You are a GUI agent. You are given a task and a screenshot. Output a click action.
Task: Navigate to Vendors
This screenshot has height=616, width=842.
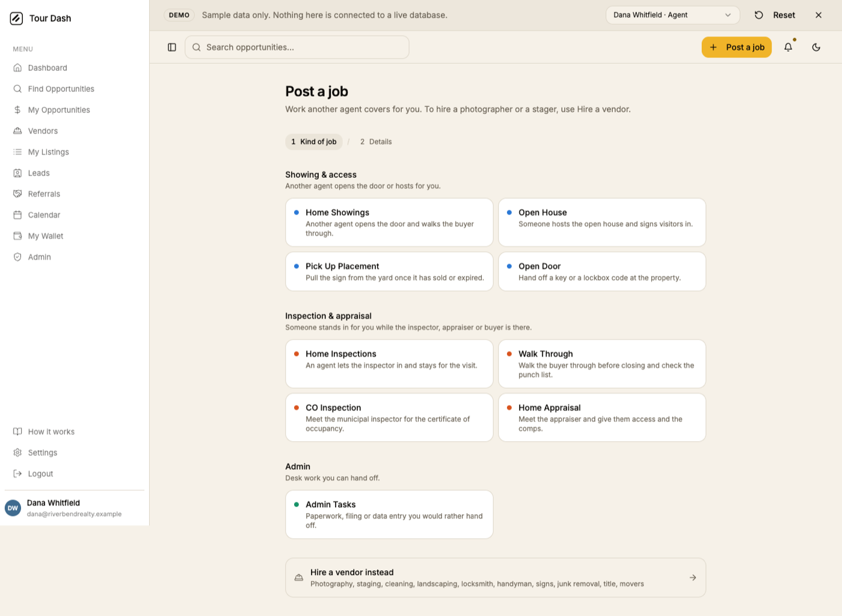pos(75,131)
